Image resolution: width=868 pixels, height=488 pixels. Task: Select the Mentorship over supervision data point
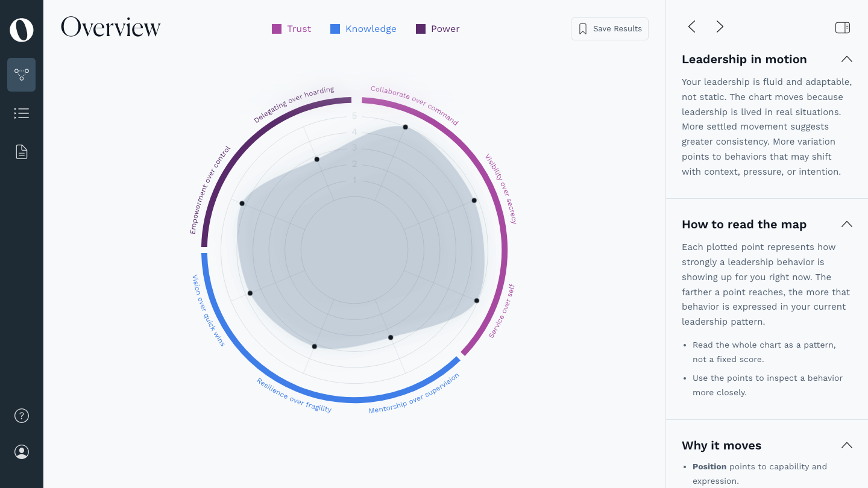[x=391, y=337]
